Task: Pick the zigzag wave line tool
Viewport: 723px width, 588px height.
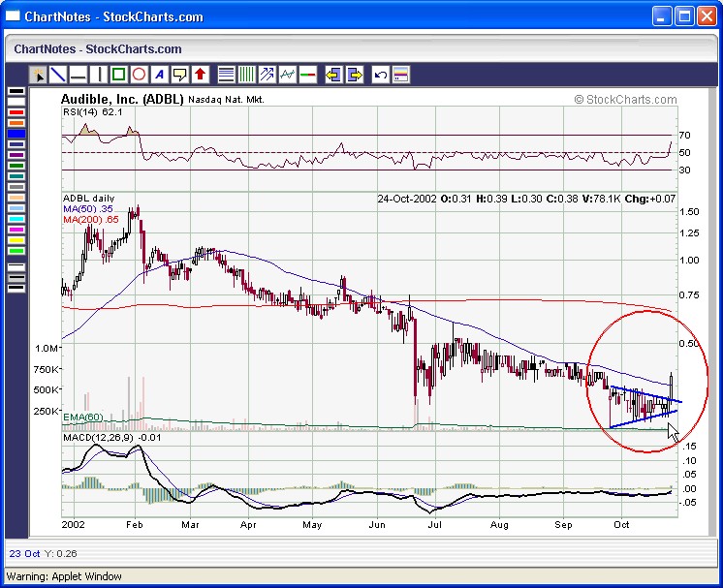Action: 287,75
